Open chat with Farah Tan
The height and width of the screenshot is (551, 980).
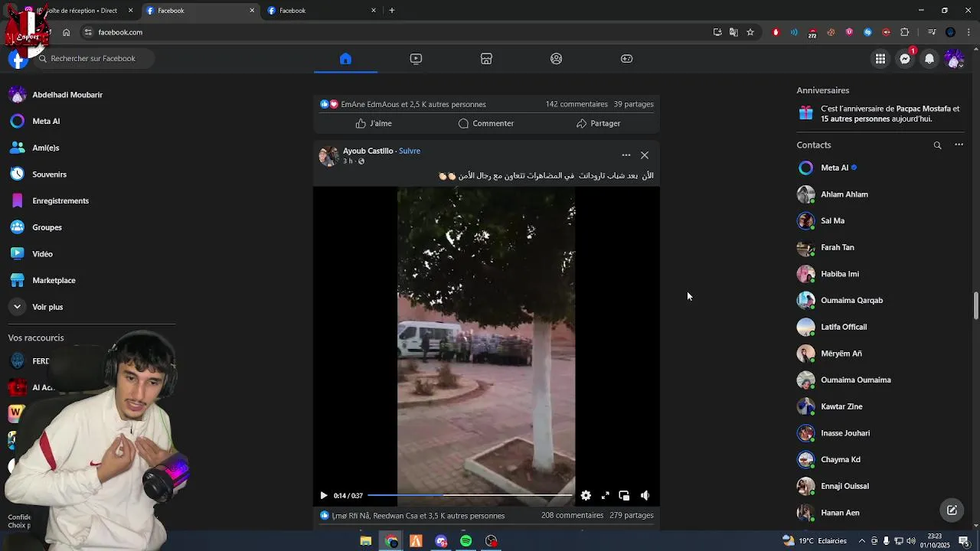pyautogui.click(x=837, y=247)
